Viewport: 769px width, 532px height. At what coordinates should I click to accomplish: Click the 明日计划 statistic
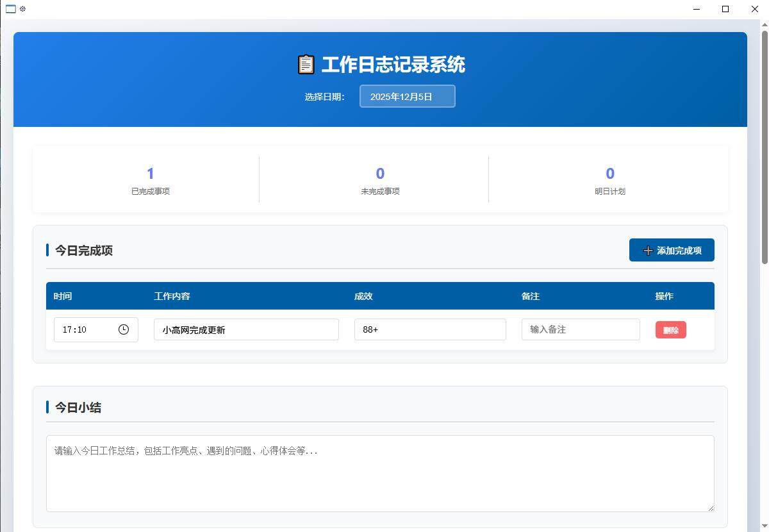tap(609, 179)
